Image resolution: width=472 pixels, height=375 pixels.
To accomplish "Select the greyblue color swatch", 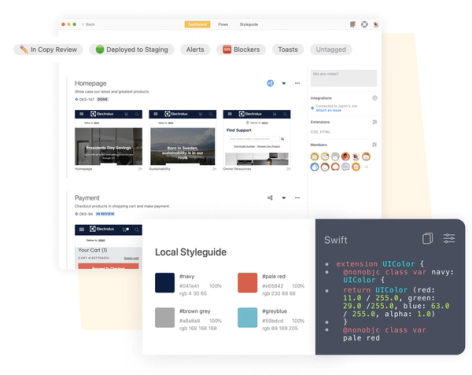I will click(247, 317).
